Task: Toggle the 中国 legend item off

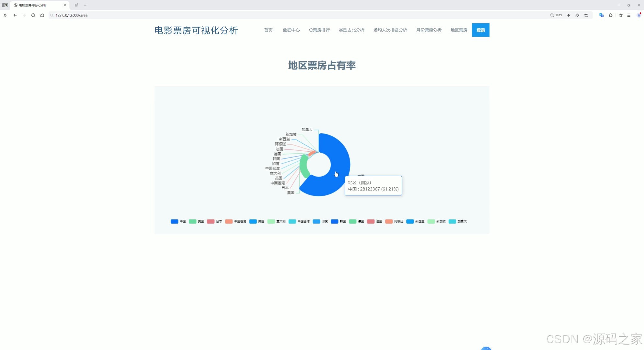Action: (x=178, y=221)
